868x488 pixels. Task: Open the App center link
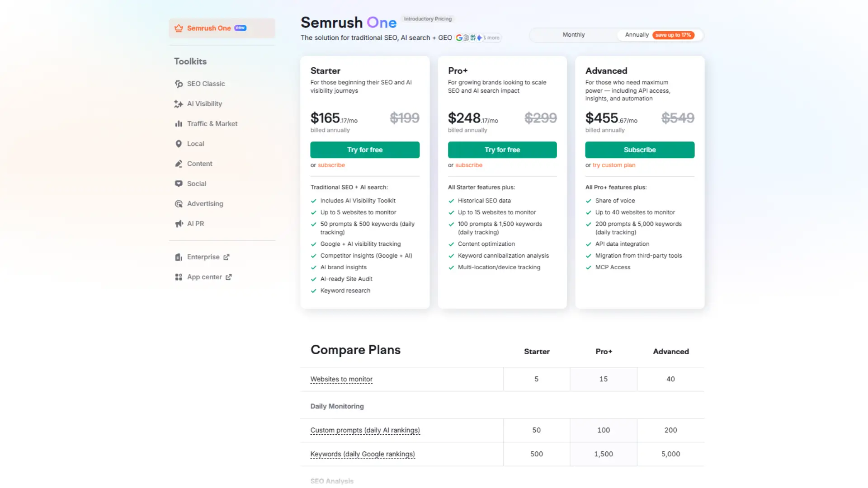click(x=204, y=277)
